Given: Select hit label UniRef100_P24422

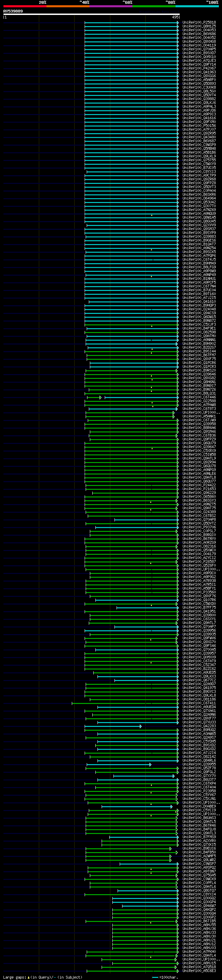Looking at the screenshot, I should [199, 485].
